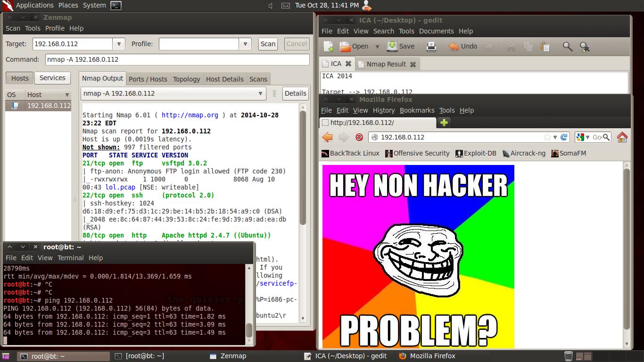Follow the nmap.org link in output
This screenshot has width=644, height=362.
[190, 115]
